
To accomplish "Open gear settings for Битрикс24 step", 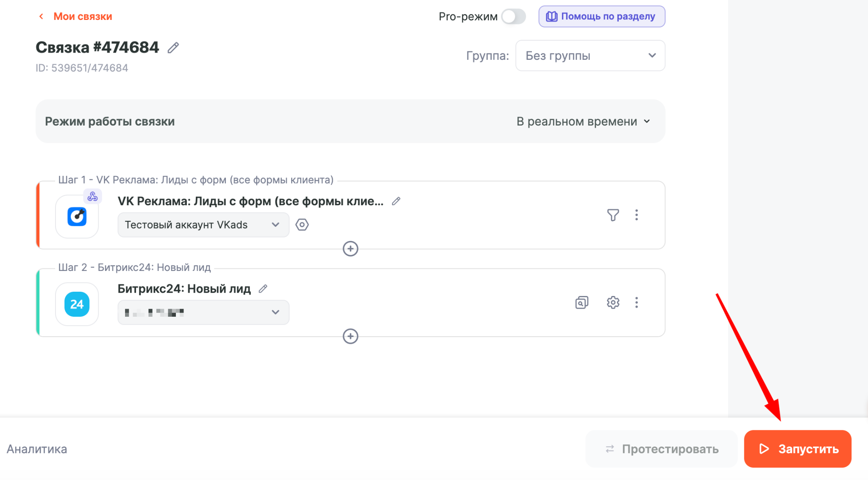I will click(x=613, y=302).
